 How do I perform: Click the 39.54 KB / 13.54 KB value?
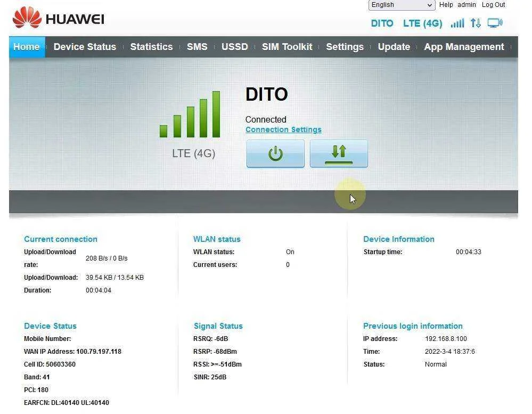click(x=114, y=278)
